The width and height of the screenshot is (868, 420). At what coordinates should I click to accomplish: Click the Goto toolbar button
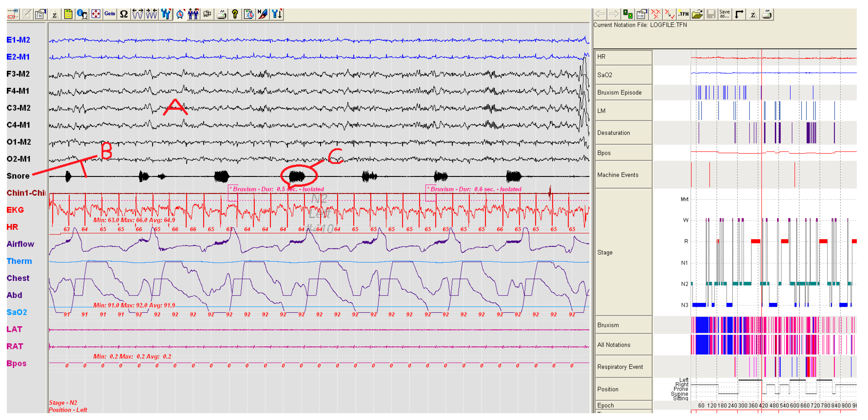point(110,14)
